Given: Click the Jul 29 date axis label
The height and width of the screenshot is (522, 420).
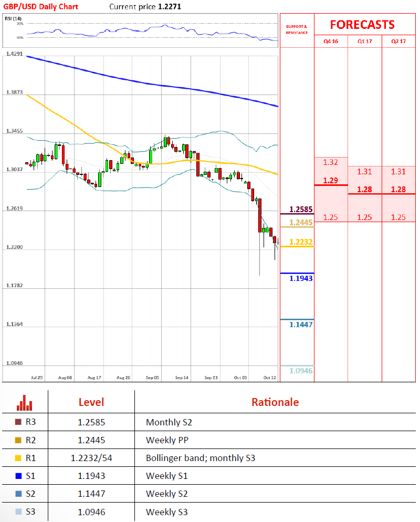Looking at the screenshot, I should coord(37,378).
